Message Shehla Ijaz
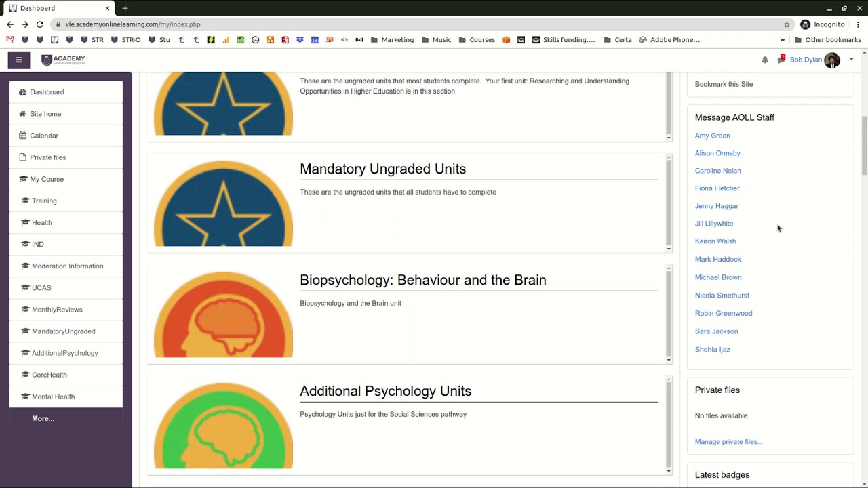 coord(712,350)
